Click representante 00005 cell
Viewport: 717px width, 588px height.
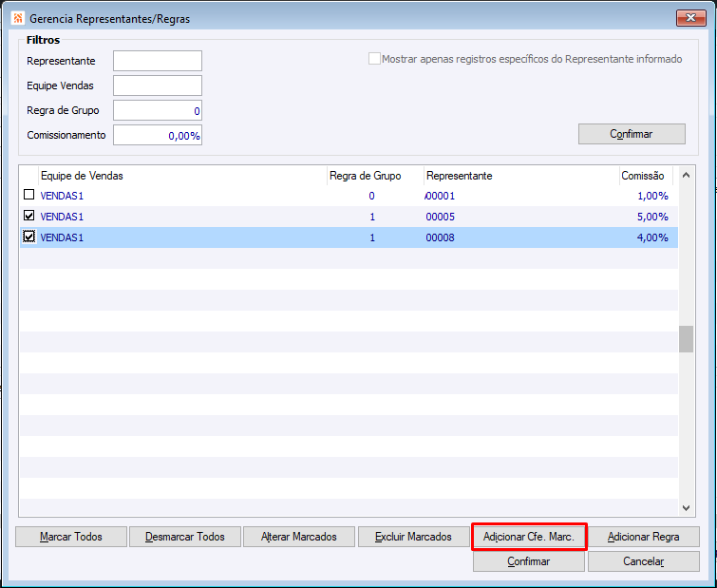(x=441, y=217)
